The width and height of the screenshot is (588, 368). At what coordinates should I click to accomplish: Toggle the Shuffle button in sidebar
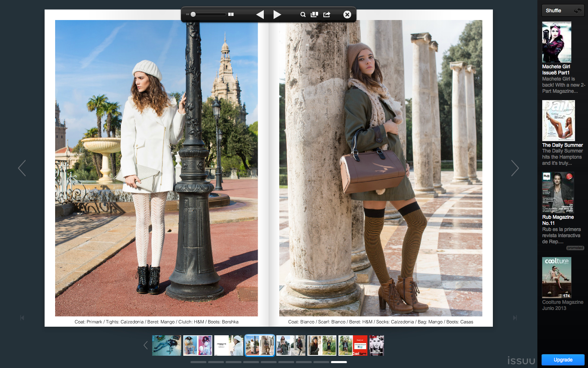click(563, 11)
